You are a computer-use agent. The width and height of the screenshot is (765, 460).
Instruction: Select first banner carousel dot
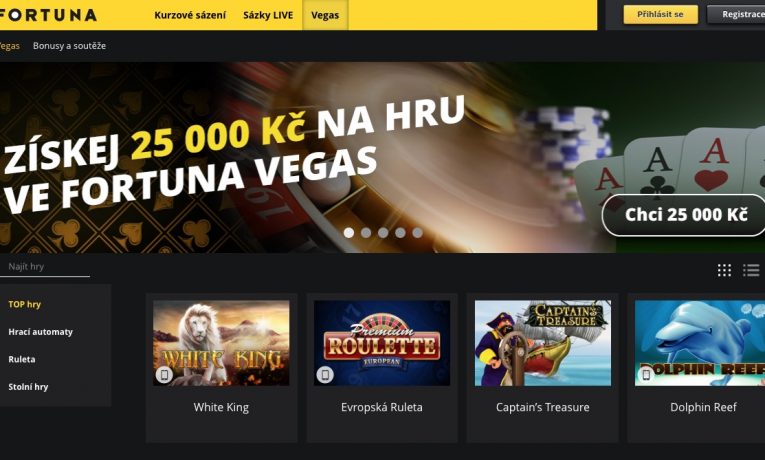(x=349, y=233)
